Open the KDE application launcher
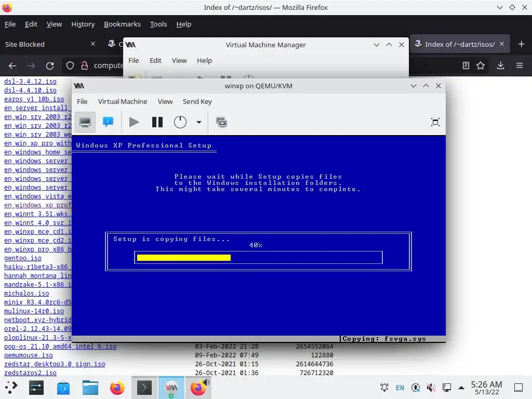The image size is (532, 399). click(x=11, y=388)
